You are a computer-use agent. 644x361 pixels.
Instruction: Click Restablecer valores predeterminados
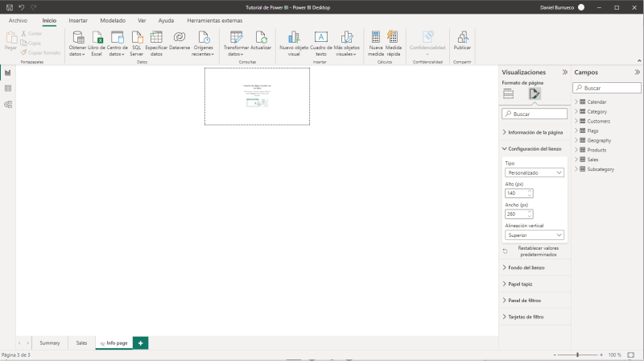[537, 251]
